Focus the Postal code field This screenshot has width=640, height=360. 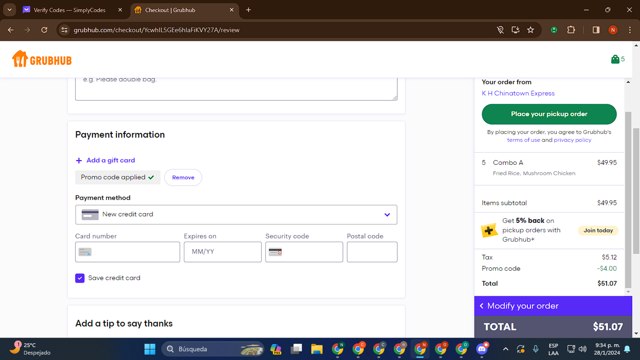(372, 252)
